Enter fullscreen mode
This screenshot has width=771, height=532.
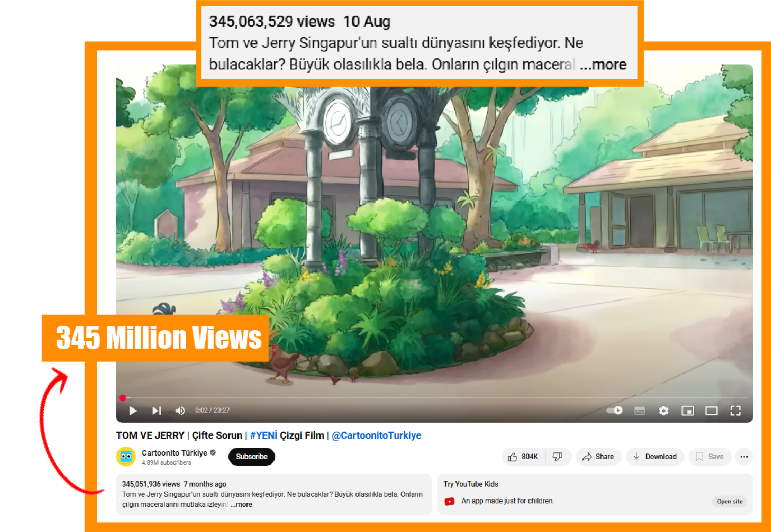[x=736, y=411]
